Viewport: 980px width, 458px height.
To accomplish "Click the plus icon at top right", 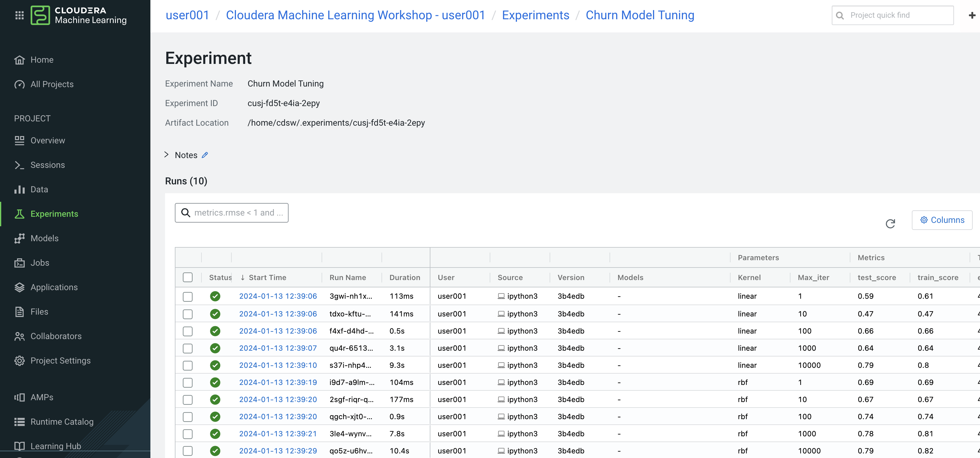I will click(x=972, y=15).
